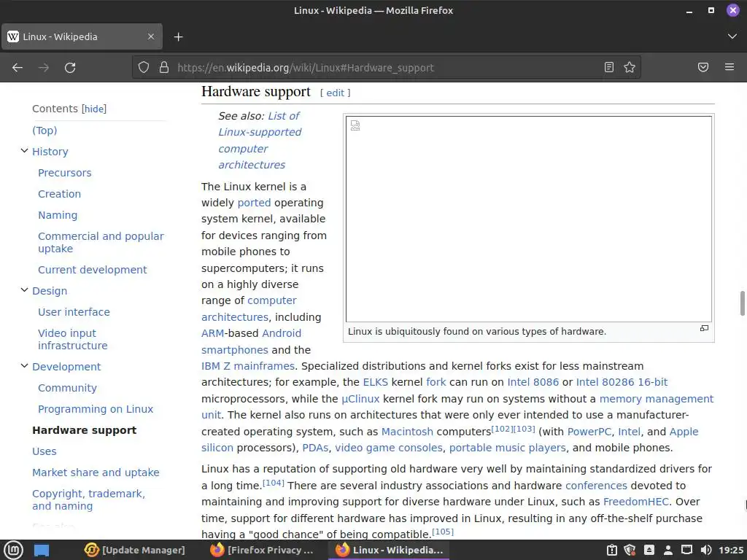Bookmark this page with star icon

630,67
